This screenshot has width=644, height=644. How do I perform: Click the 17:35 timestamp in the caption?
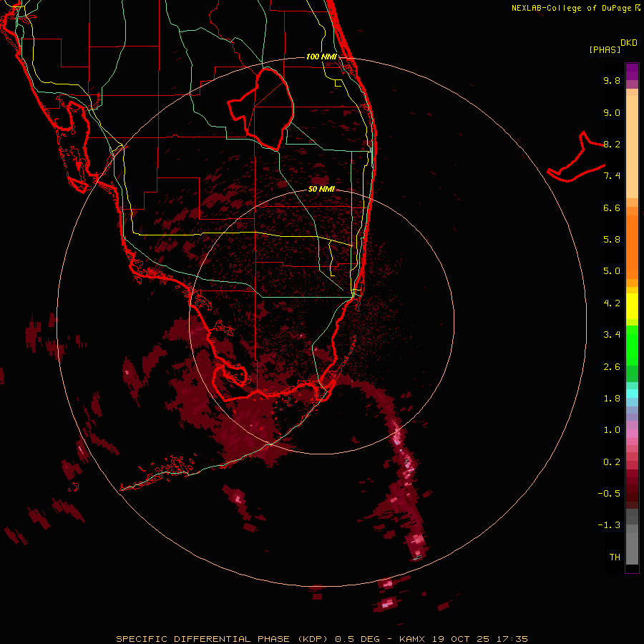click(x=512, y=639)
